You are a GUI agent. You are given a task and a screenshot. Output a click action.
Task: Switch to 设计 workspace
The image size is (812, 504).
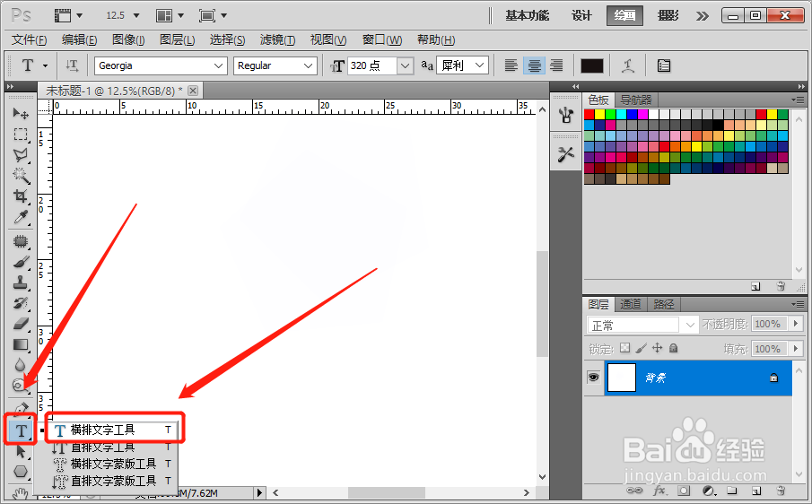[581, 15]
